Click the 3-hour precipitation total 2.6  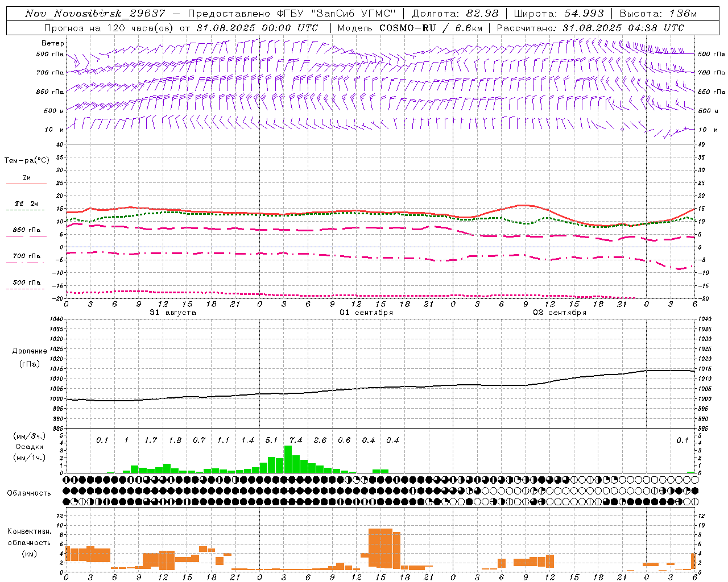coord(320,440)
